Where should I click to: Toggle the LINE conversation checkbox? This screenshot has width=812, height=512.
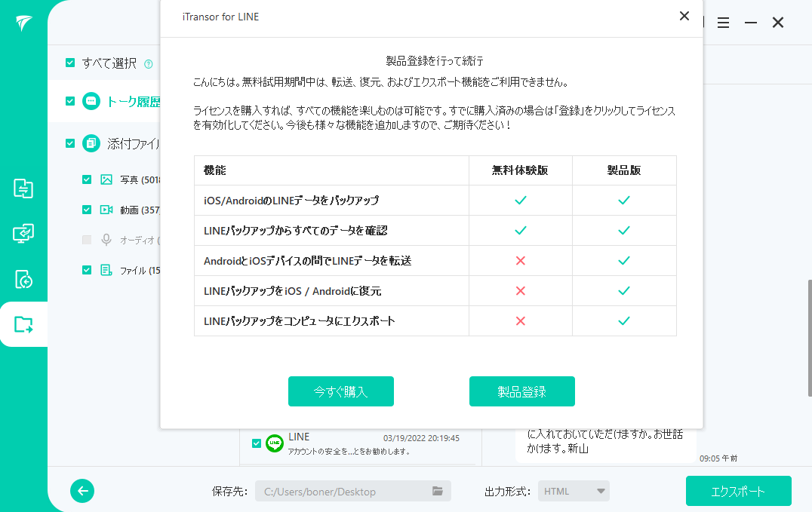point(257,443)
